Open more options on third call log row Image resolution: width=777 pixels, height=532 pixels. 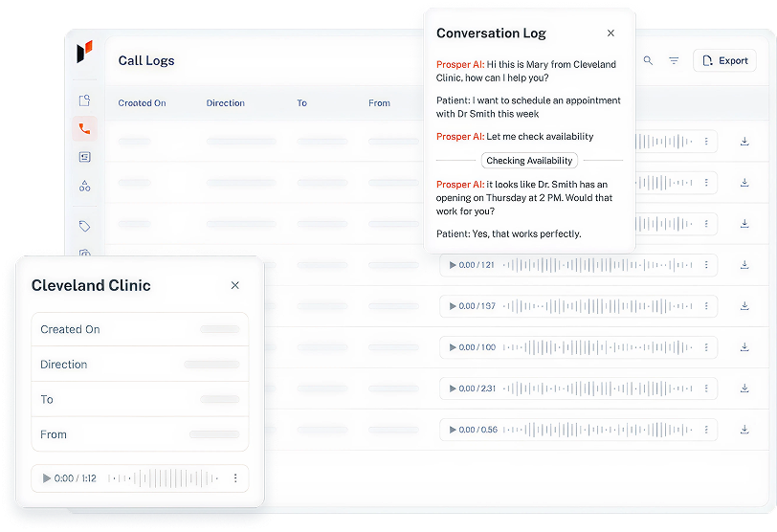pos(706,224)
